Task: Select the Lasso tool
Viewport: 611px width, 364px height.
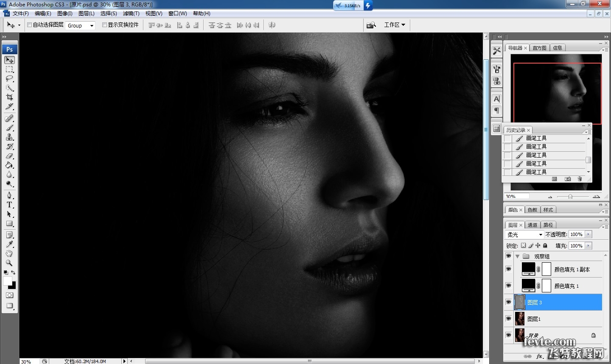Action: click(9, 79)
